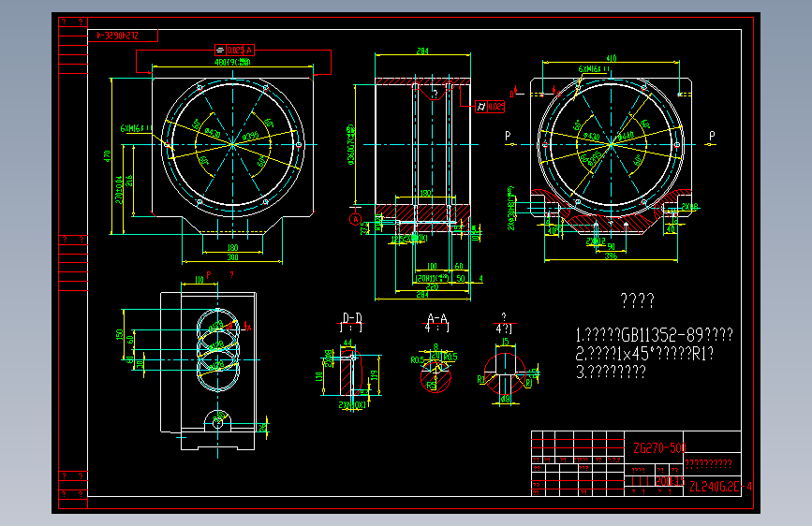
Task: Click the "3.????????" note line
Action: [611, 372]
